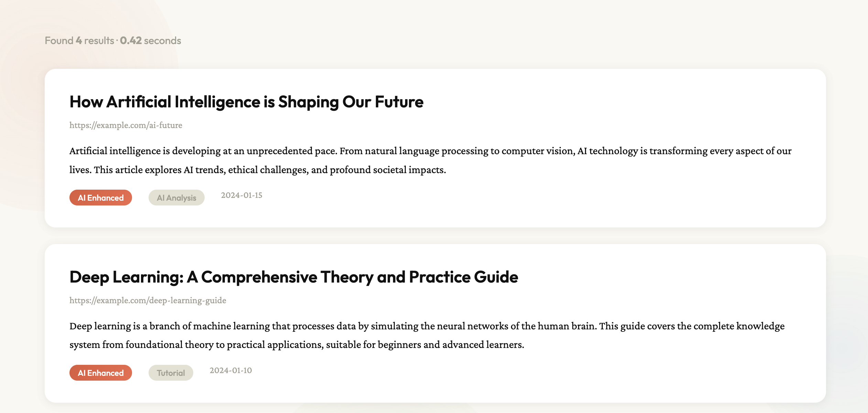The height and width of the screenshot is (413, 868).
Task: Click the word 'results' in the summary line
Action: tap(99, 41)
